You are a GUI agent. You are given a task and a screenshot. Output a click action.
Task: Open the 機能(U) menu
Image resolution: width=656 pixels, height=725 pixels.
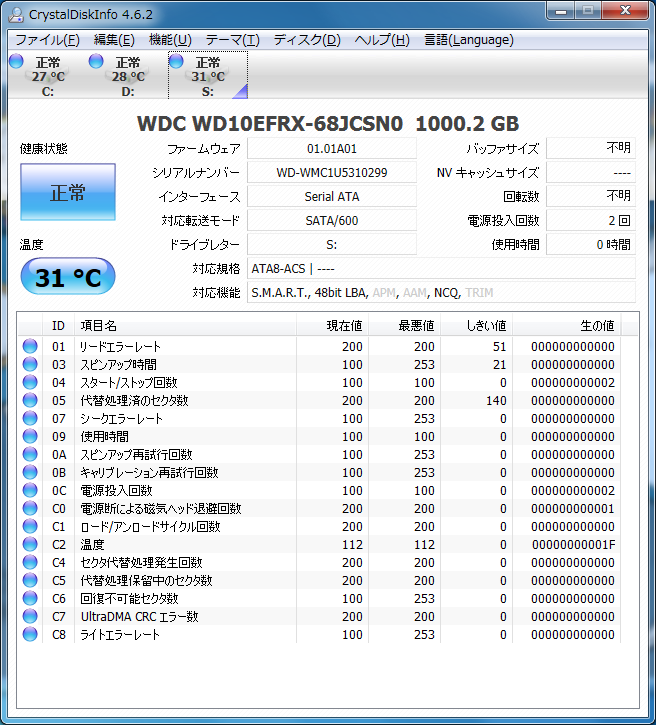tap(170, 40)
